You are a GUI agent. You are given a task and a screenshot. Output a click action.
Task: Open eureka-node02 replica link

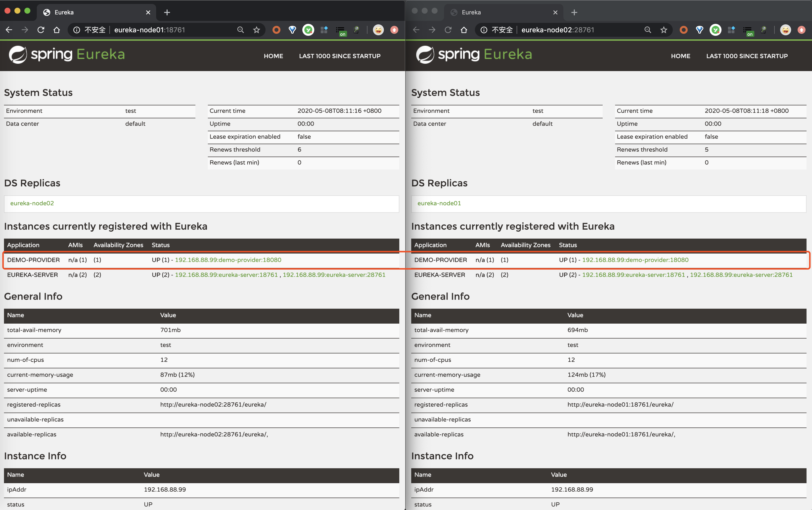tap(32, 203)
